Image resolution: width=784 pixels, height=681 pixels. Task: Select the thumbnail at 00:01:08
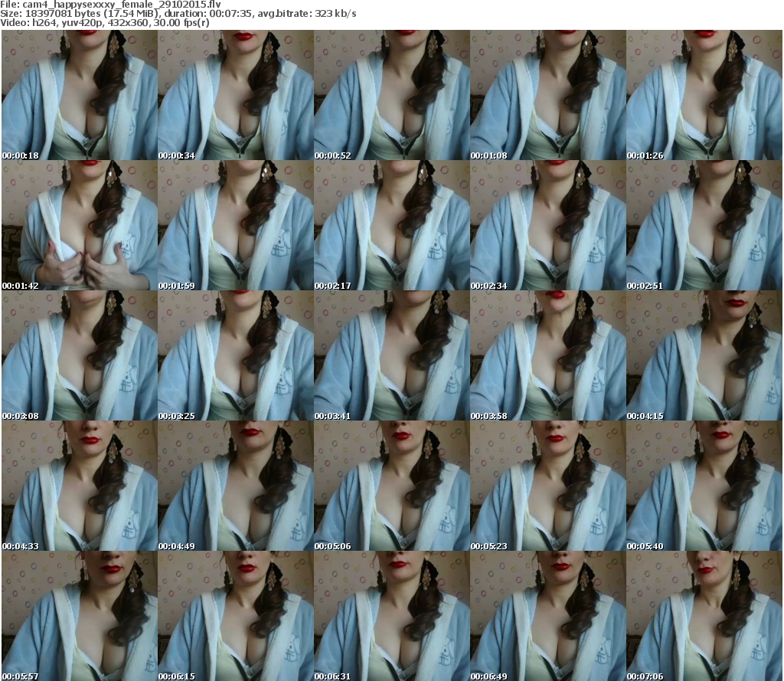(548, 95)
